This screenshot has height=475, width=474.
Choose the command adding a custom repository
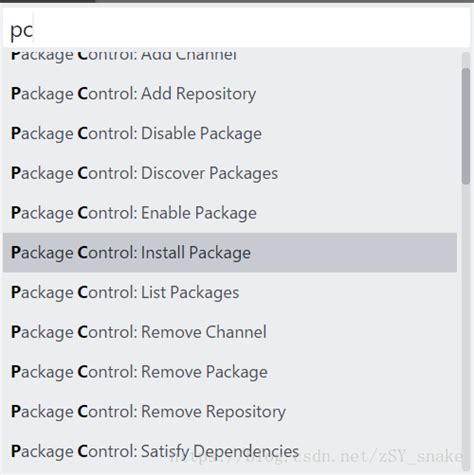pyautogui.click(x=230, y=94)
